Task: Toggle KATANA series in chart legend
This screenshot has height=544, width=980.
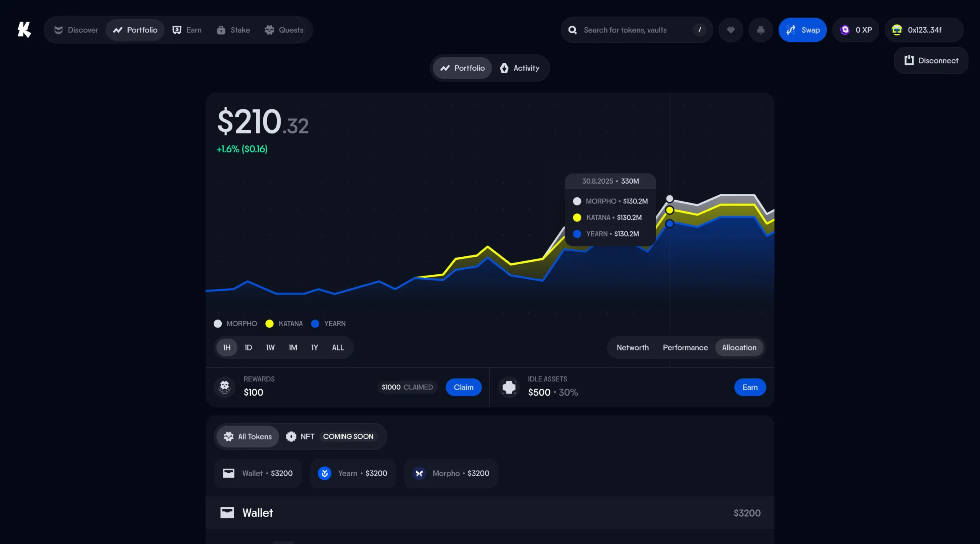Action: [x=284, y=324]
